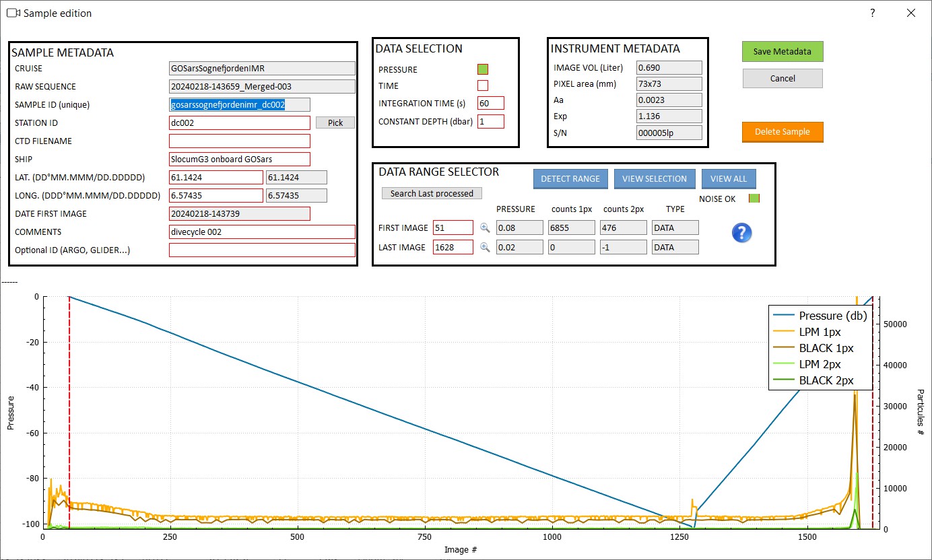Click the magnifier icon beside FIRST IMAGE
The height and width of the screenshot is (560, 932).
[484, 228]
